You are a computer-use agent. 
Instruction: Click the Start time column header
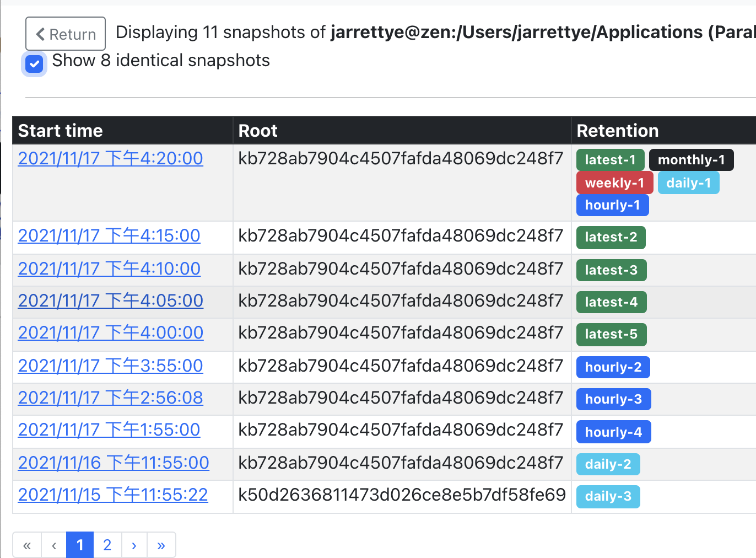pos(61,131)
